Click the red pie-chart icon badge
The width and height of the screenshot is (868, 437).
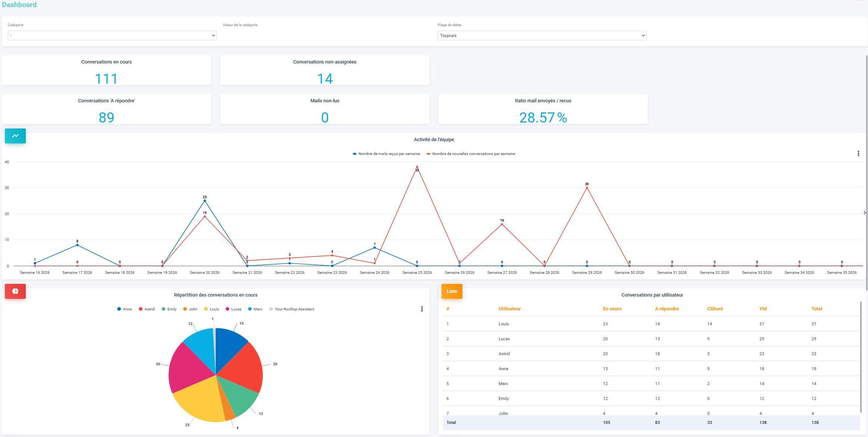click(x=15, y=291)
